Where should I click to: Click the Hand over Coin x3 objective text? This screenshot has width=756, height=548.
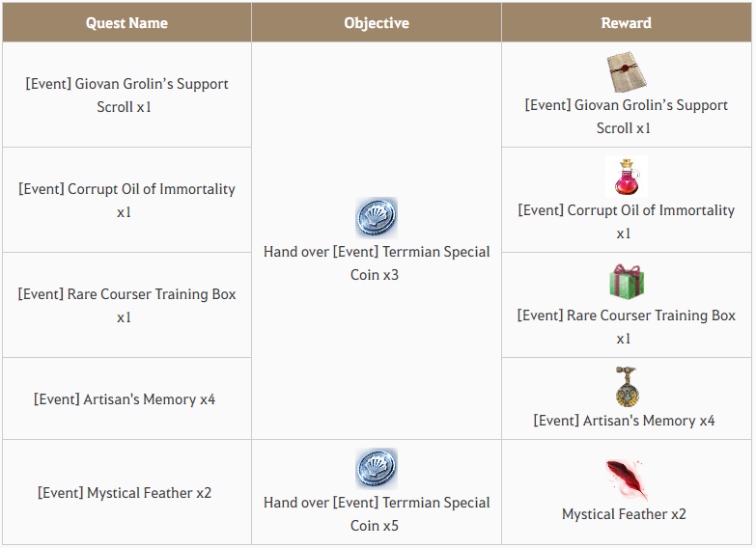(377, 263)
